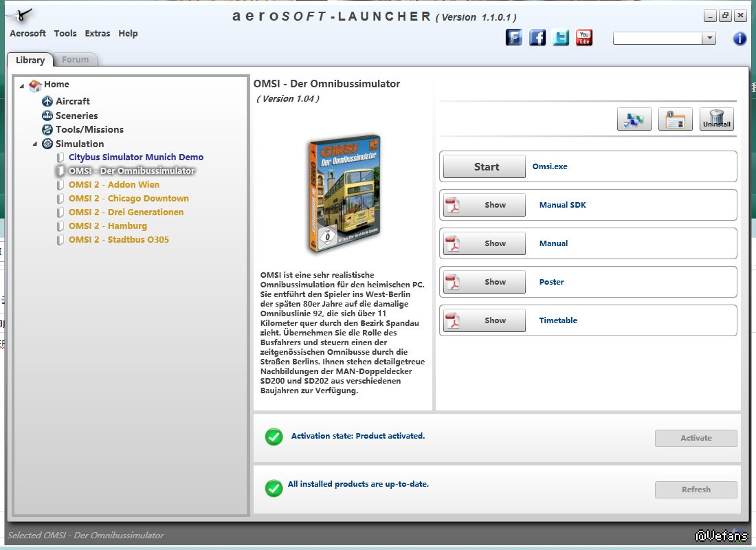756x550 pixels.
Task: Click the ID card product info icon button
Action: [675, 119]
